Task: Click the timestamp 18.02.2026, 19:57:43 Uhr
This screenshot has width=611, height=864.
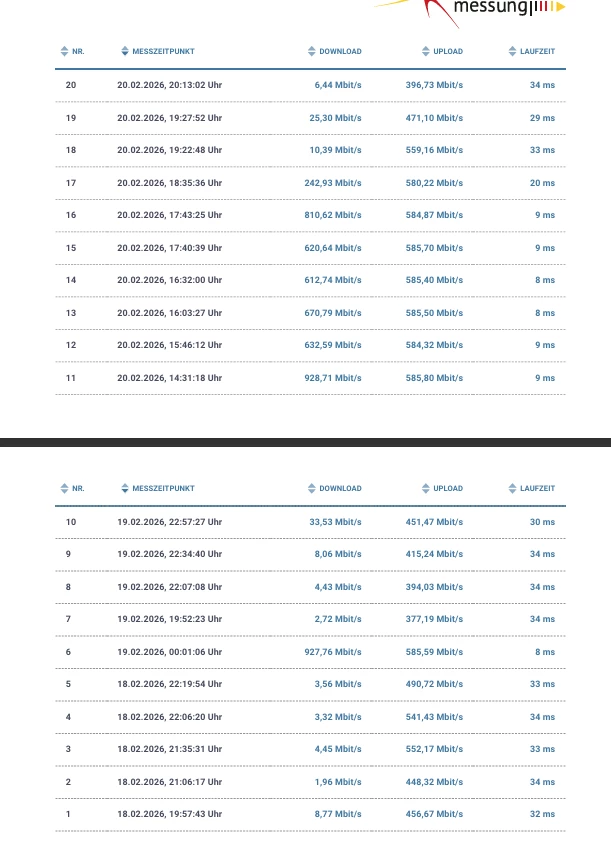Action: coord(169,814)
